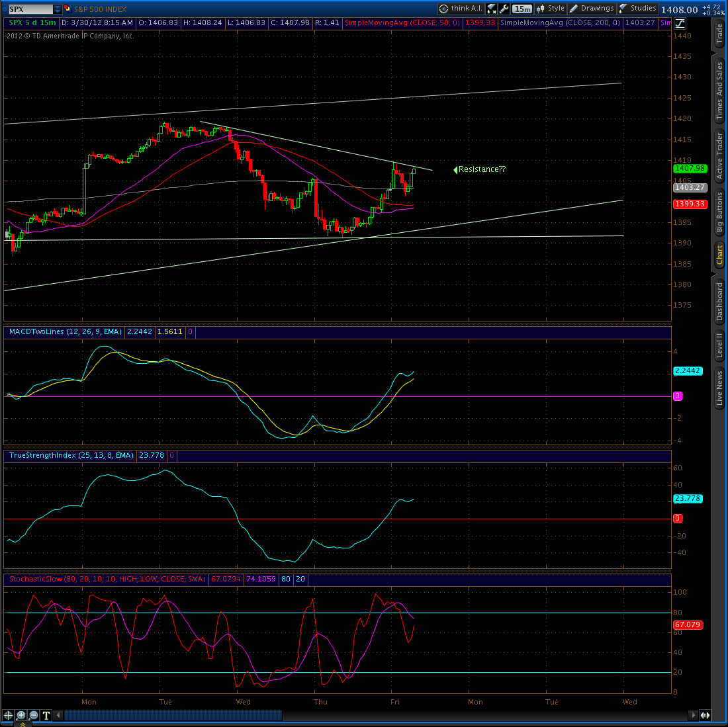Click the red 0 bubble on the TSI axis
Viewport: 728px width, 727px height.
(678, 519)
